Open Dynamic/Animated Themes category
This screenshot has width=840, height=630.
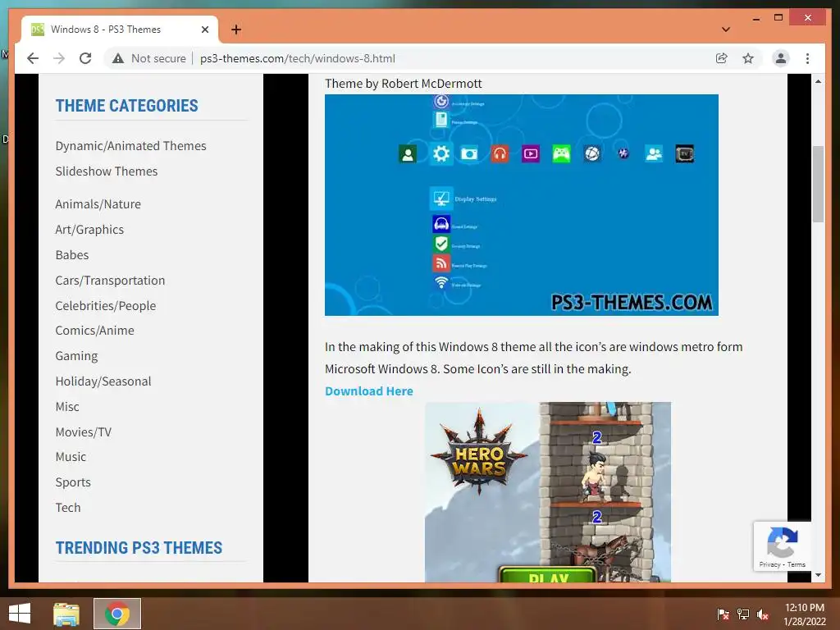point(130,146)
